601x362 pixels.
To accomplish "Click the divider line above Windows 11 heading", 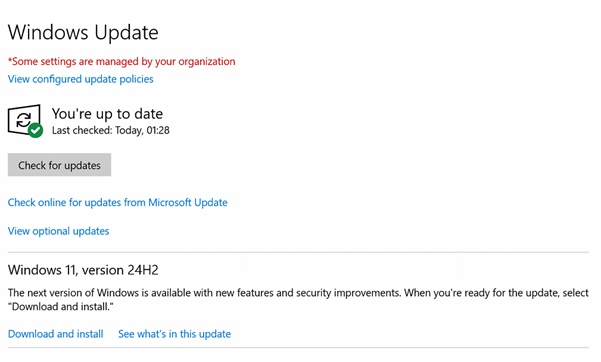I will tap(298, 252).
